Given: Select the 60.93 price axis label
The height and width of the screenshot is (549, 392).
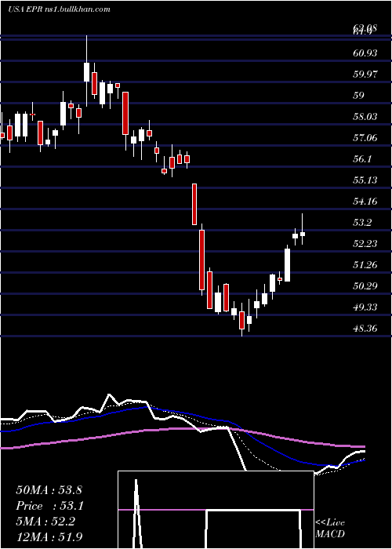Looking at the screenshot, I should pyautogui.click(x=365, y=53).
